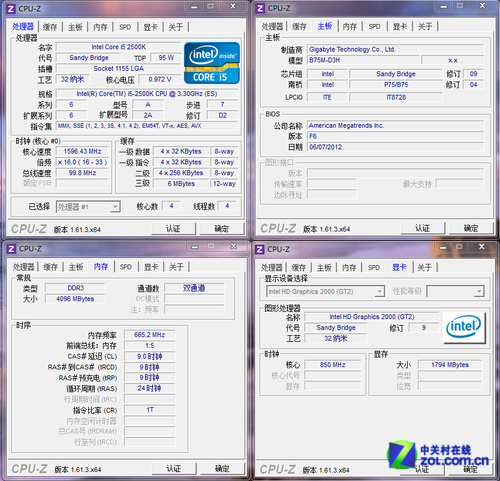Click the name field 'Intel Core i5 2500K'
Viewport: 500px width, 481px height.
pyautogui.click(x=119, y=47)
